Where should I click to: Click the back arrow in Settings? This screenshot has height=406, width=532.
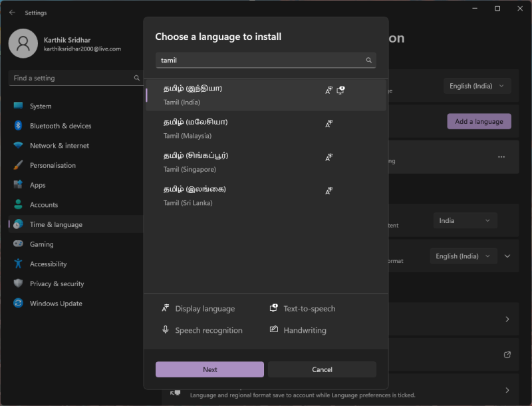12,12
